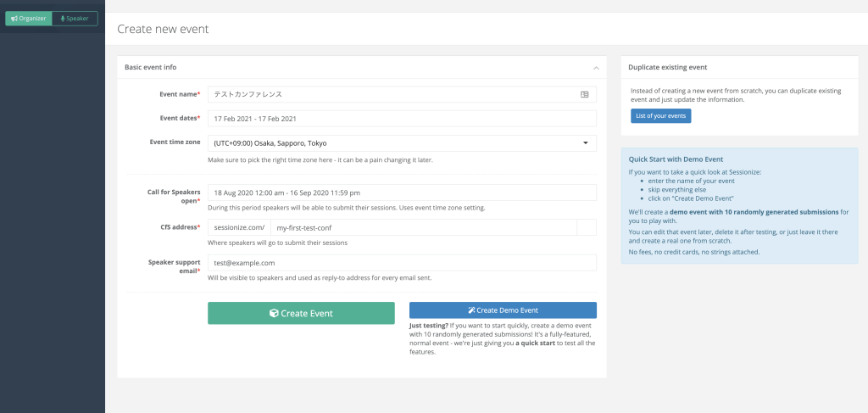The height and width of the screenshot is (413, 868).
Task: Click the microphone icon on the Speaker button
Action: [63, 18]
